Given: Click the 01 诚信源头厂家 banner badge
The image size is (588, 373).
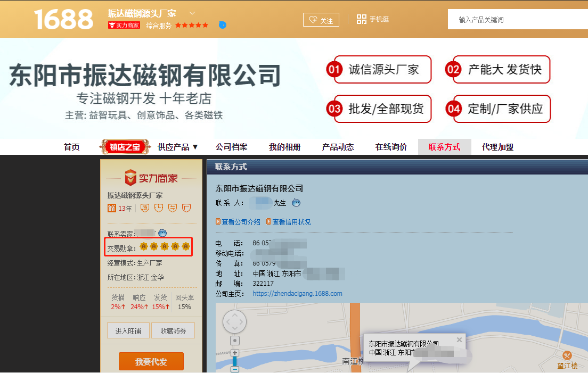Looking at the screenshot, I should tap(379, 69).
